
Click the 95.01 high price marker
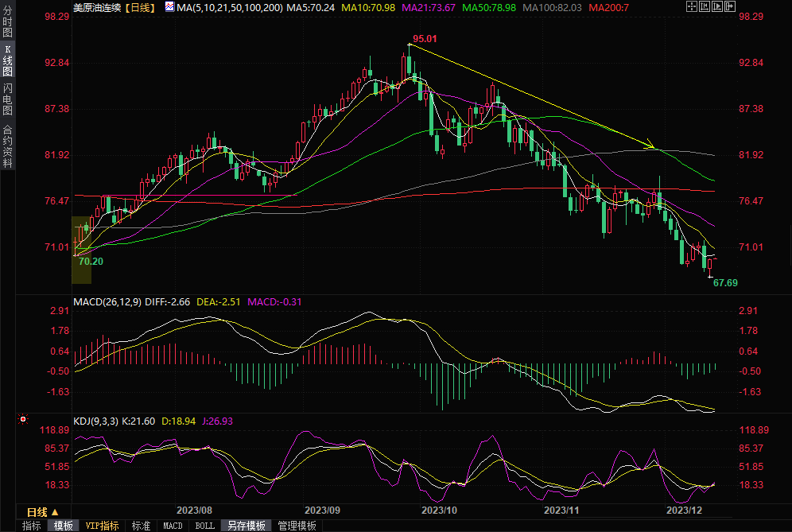[x=425, y=38]
